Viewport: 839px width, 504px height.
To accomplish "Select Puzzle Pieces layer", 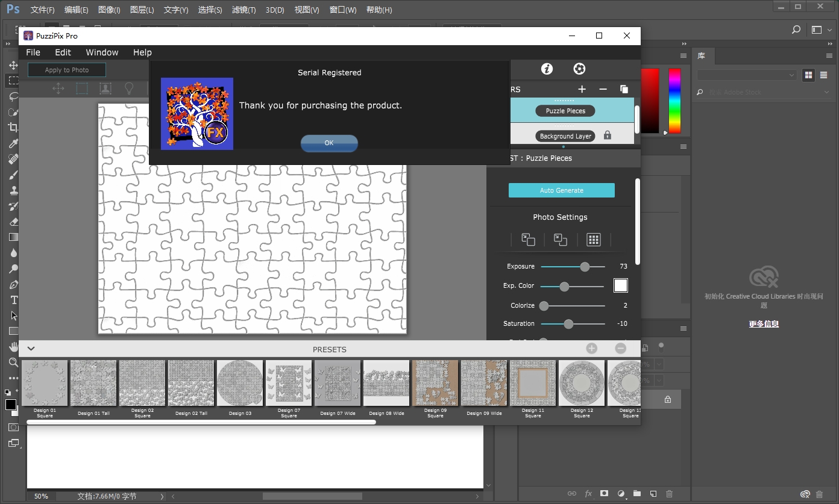I will tap(565, 111).
